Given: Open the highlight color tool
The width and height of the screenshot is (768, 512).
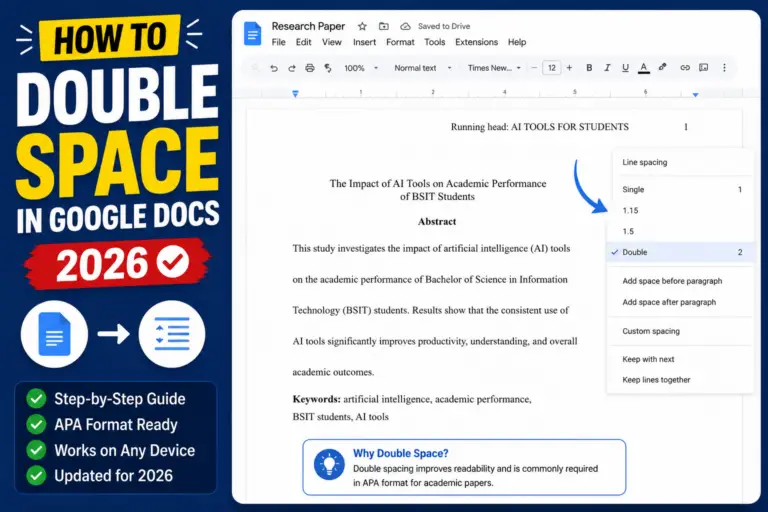Looking at the screenshot, I should (663, 67).
